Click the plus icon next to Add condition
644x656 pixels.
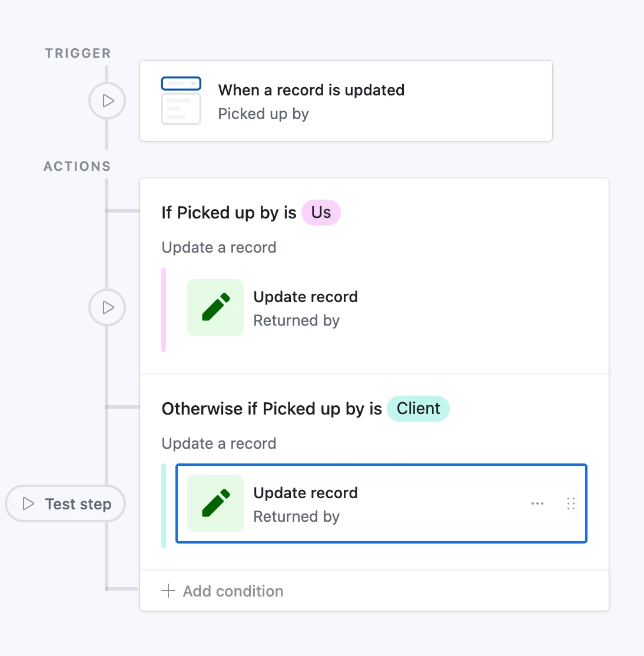[x=168, y=591]
